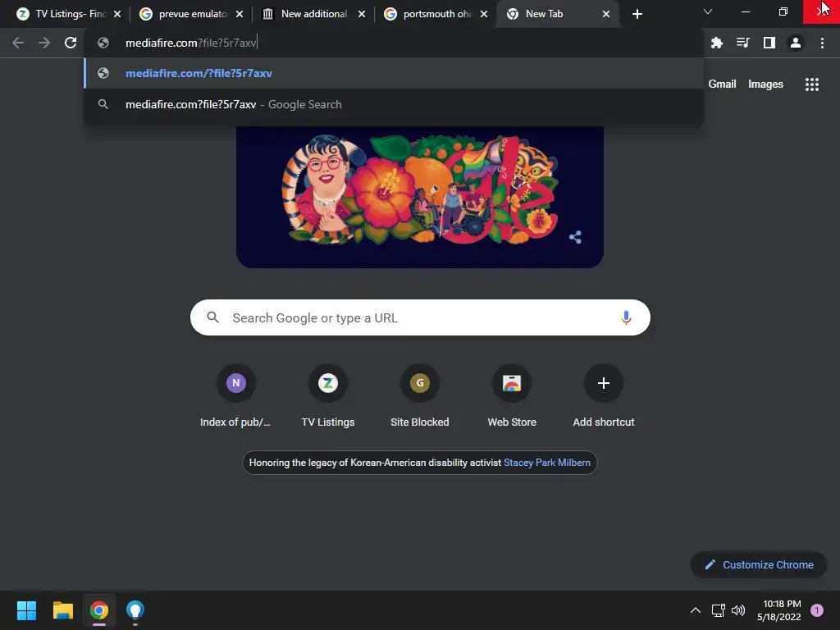
Task: Click the Search Google or type a URL box
Action: tap(420, 317)
